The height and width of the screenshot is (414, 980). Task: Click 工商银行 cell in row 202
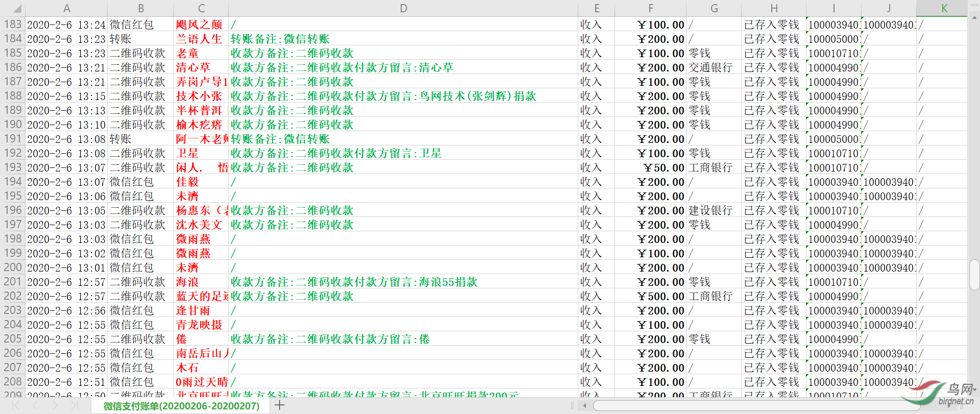pos(714,296)
